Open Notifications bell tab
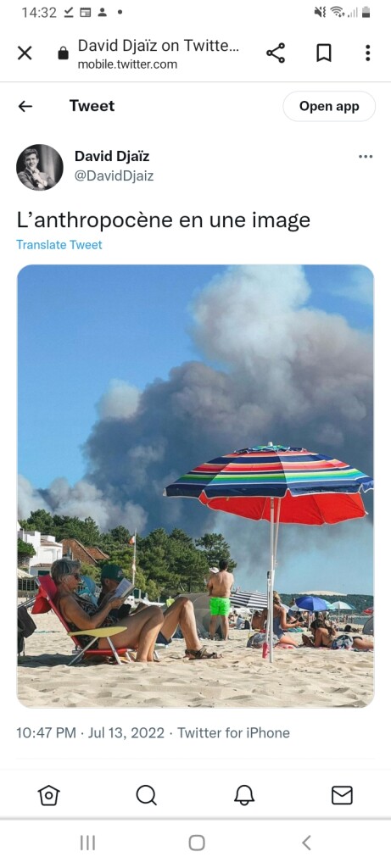 point(244,795)
